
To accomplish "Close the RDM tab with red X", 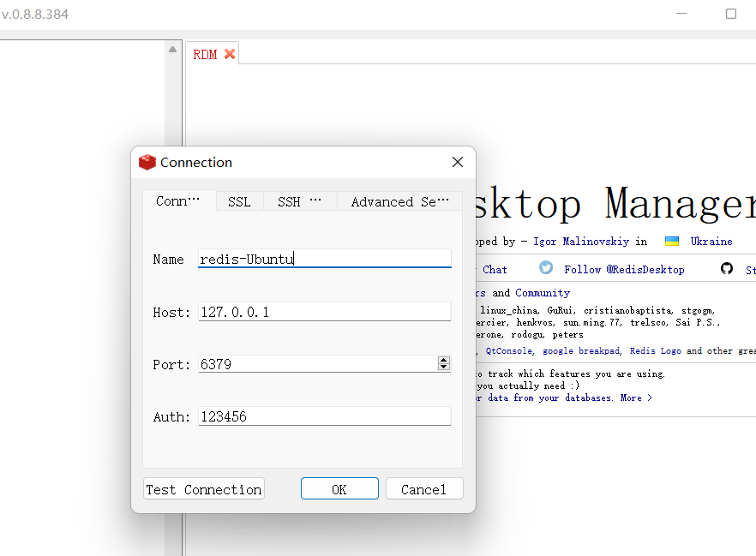I will [229, 54].
